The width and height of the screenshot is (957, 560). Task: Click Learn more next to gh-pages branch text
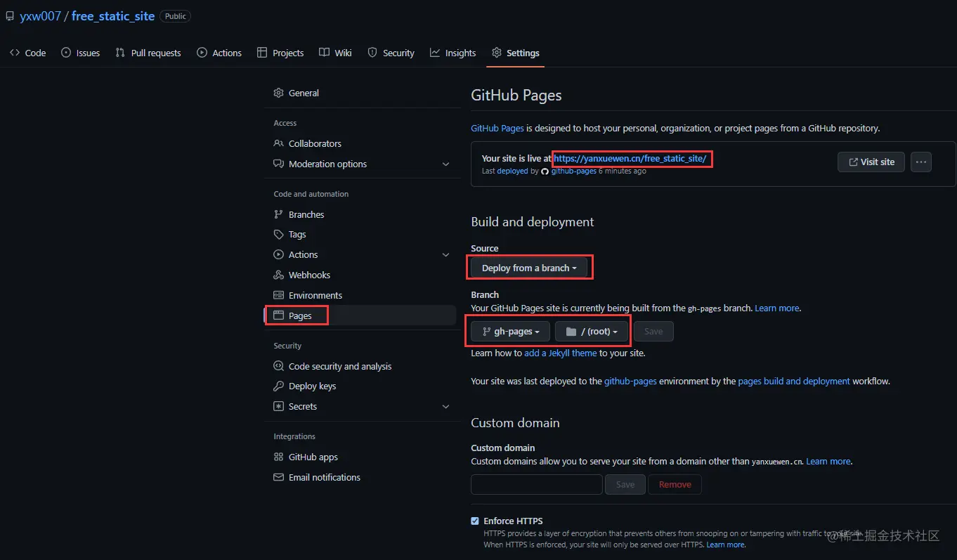click(x=777, y=308)
